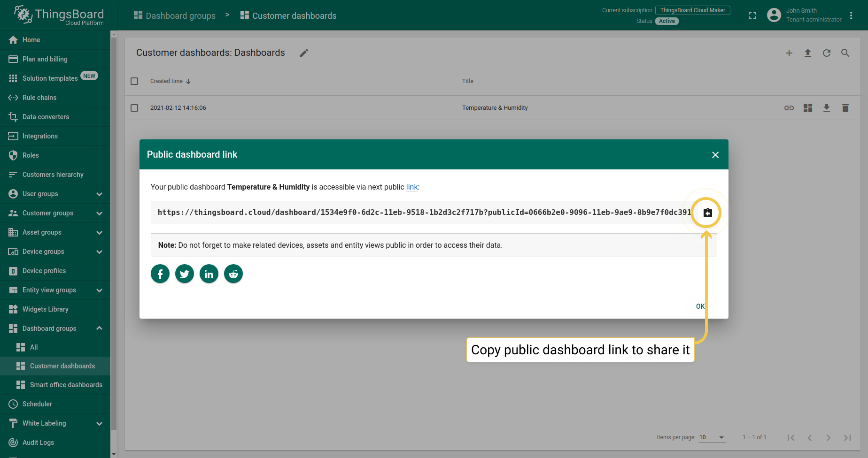Share dashboard link on Reddit
The width and height of the screenshot is (868, 458).
pyautogui.click(x=233, y=274)
